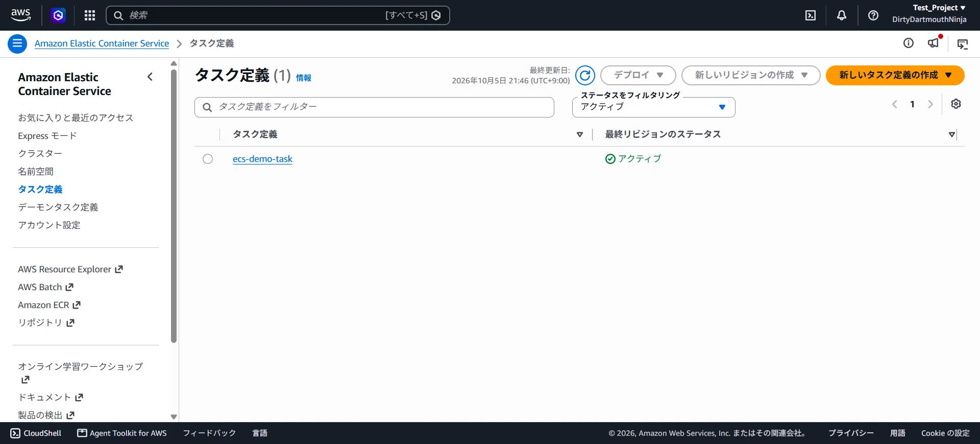This screenshot has height=444, width=980.
Task: Click the Amazon Elastic Container Service breadcrumb
Action: click(102, 43)
